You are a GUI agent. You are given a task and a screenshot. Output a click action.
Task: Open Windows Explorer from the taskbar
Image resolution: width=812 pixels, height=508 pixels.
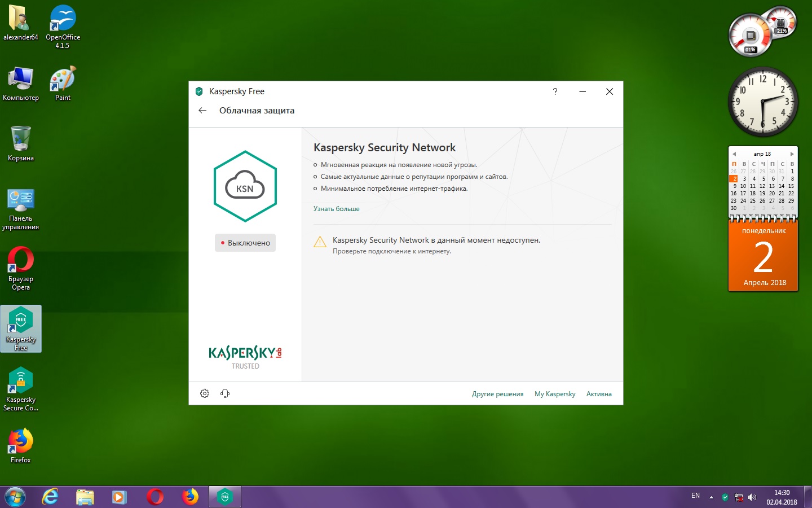pos(85,497)
